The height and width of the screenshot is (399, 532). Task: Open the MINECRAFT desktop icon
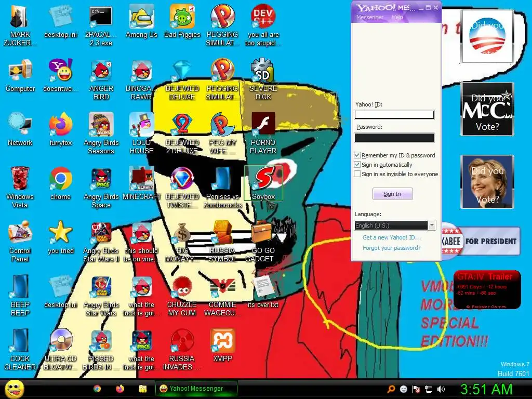tap(141, 183)
